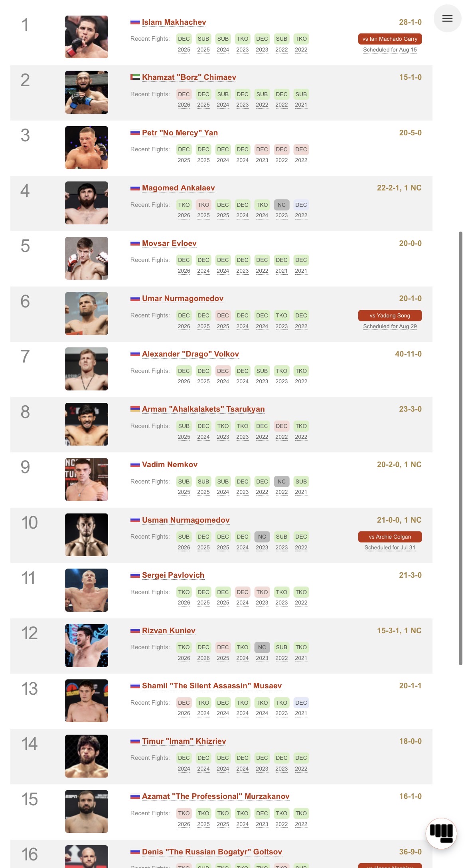Open the vs Ian Machado Garry button

390,39
